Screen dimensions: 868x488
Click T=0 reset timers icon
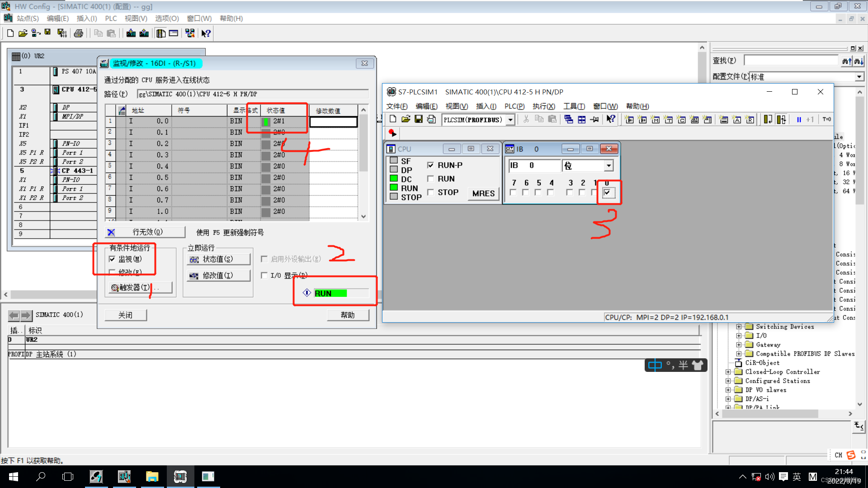pyautogui.click(x=827, y=119)
